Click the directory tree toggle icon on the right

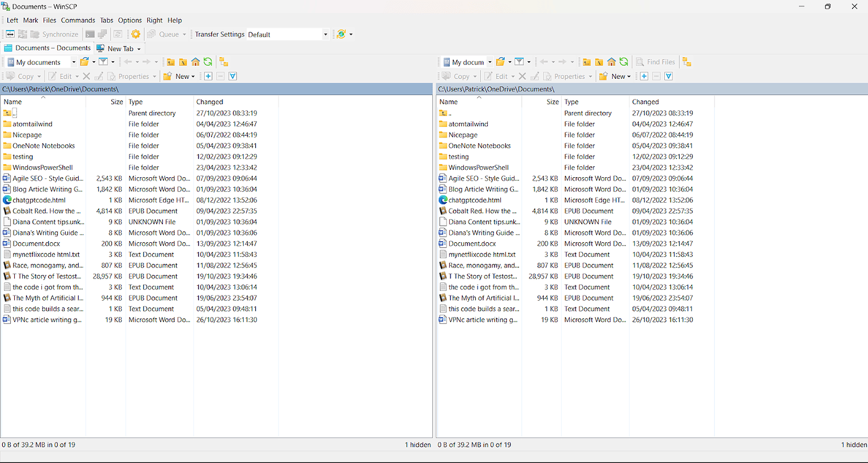pos(687,62)
